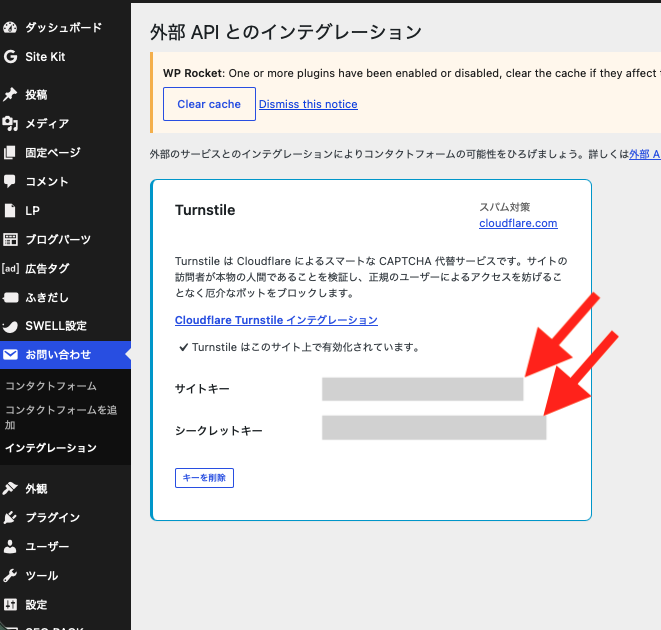
Task: Select 固定ページ in the sidebar
Action: (x=53, y=152)
